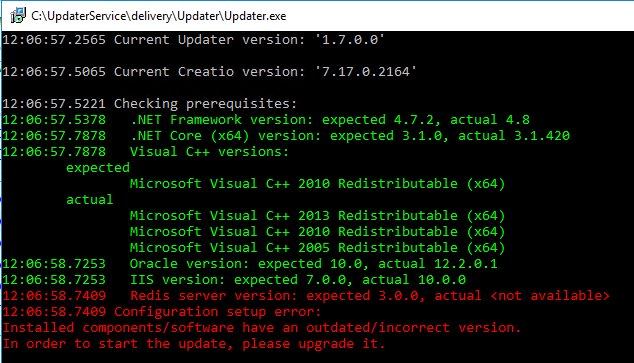Click the red 'Redis server version' line
Viewport: 634px width, 363px height.
coord(306,295)
